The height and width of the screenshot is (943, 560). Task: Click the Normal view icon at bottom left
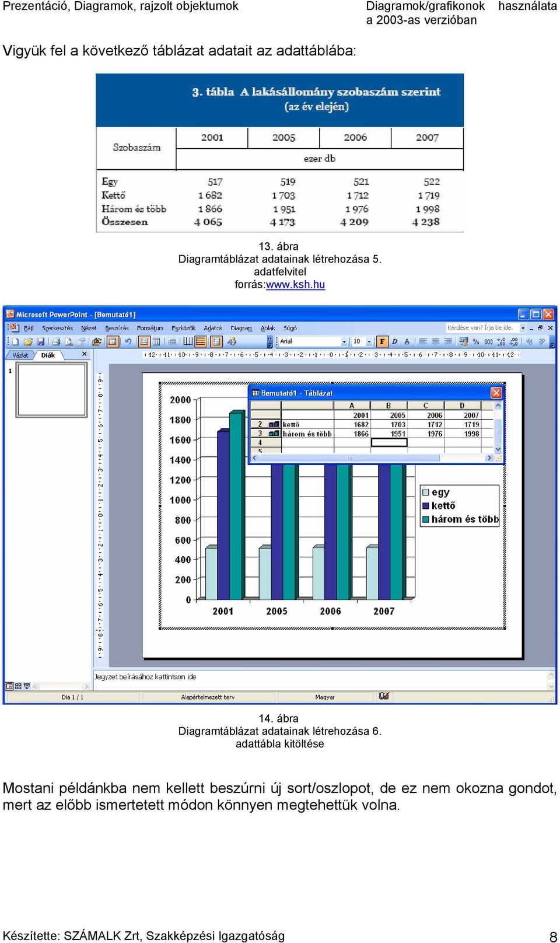[9, 686]
